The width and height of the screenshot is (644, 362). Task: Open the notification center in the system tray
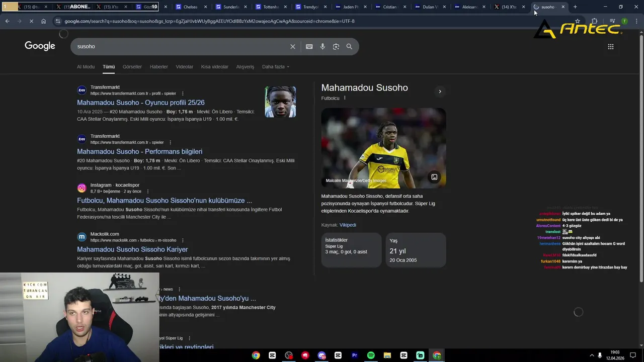(633, 355)
